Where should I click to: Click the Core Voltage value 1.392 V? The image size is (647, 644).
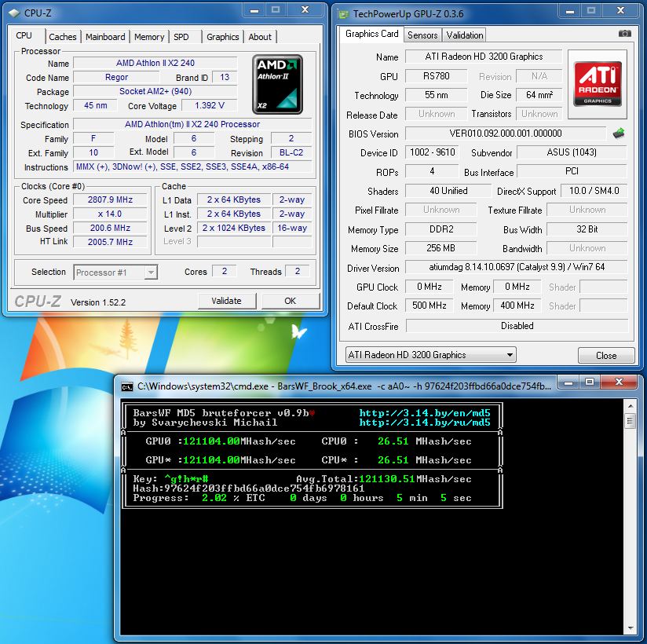click(210, 105)
